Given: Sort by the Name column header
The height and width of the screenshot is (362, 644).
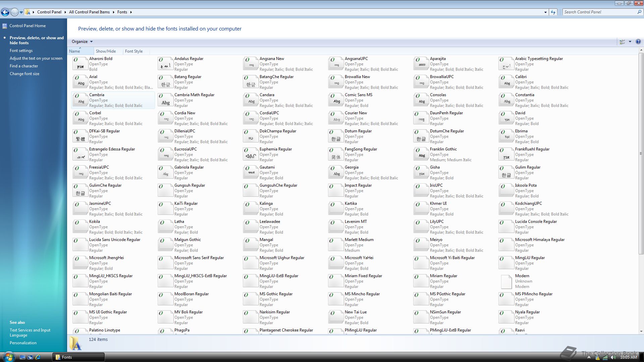Looking at the screenshot, I should (x=80, y=51).
